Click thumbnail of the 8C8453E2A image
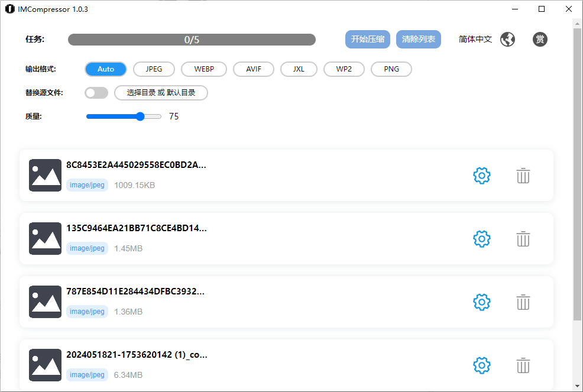583x392 pixels. tap(45, 176)
